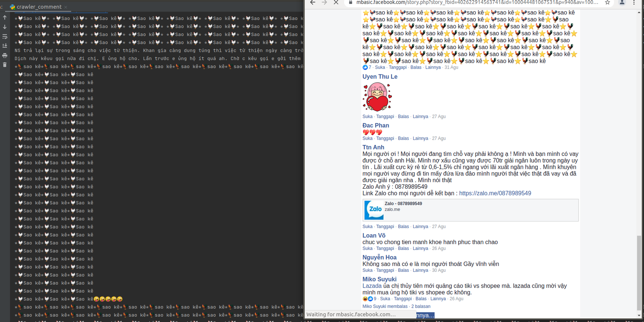Viewport: 644px width, 322px height.
Task: Click Suka on Loan Võ's comment
Action: point(367,248)
